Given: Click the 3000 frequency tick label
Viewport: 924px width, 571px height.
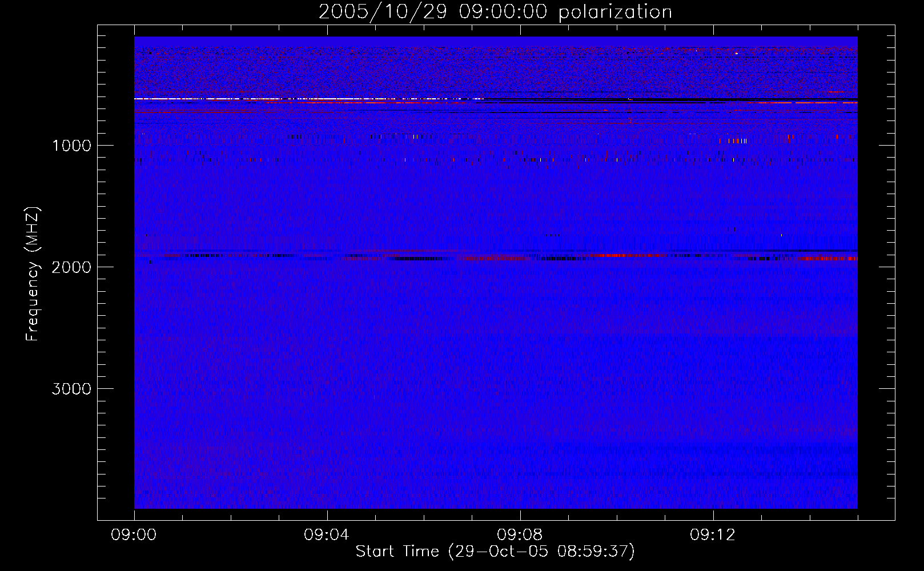Looking at the screenshot, I should (71, 389).
